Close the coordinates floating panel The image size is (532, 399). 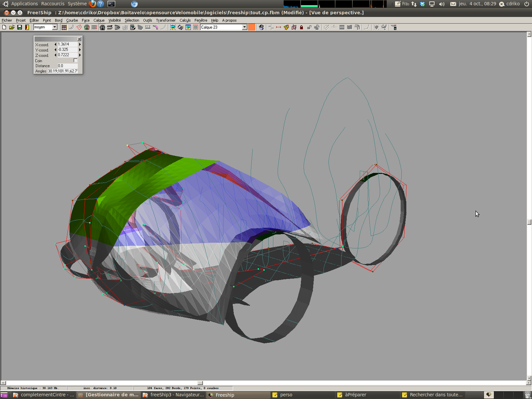click(79, 39)
